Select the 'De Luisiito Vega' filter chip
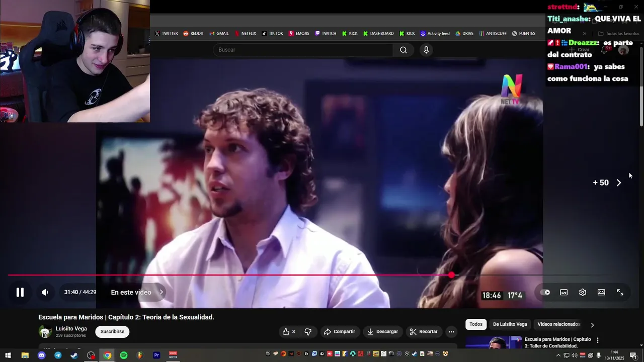The height and width of the screenshot is (362, 644). (x=510, y=324)
